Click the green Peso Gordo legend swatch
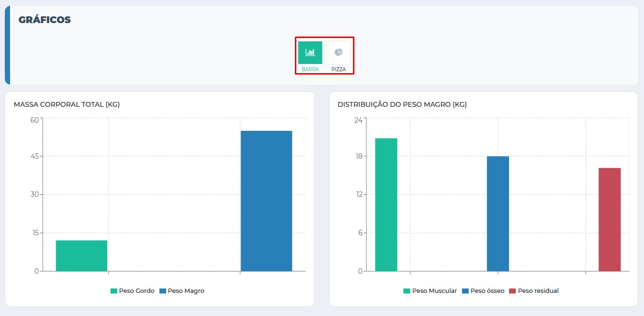Viewport: 644px width, 316px height. tap(114, 291)
